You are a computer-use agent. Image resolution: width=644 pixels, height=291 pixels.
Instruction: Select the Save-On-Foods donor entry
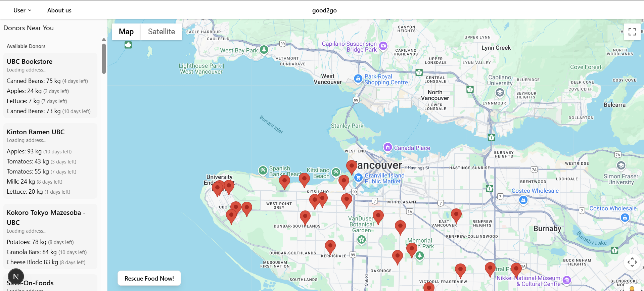[30, 283]
